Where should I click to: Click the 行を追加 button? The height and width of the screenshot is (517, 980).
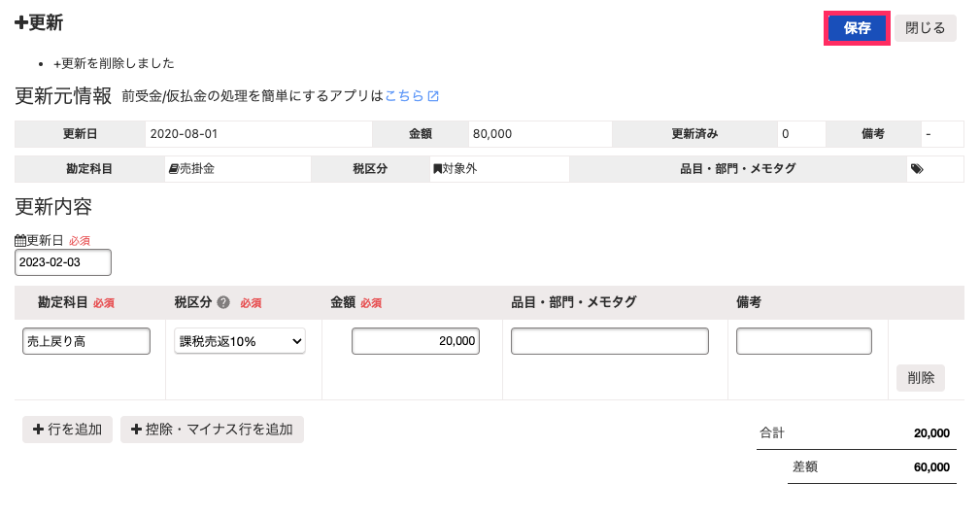pyautogui.click(x=67, y=430)
